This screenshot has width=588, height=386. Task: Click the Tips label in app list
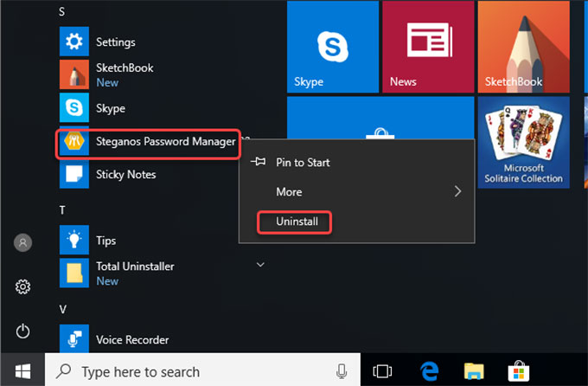(x=105, y=241)
